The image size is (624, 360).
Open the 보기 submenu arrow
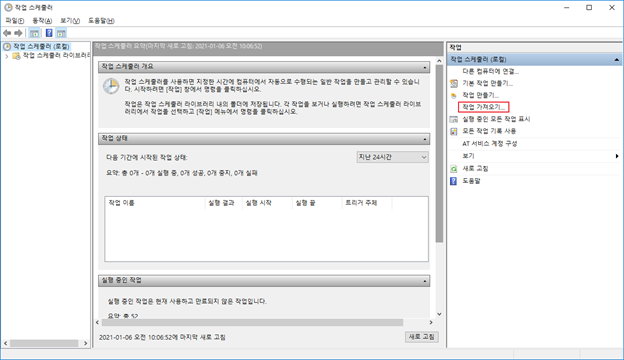pyautogui.click(x=617, y=156)
